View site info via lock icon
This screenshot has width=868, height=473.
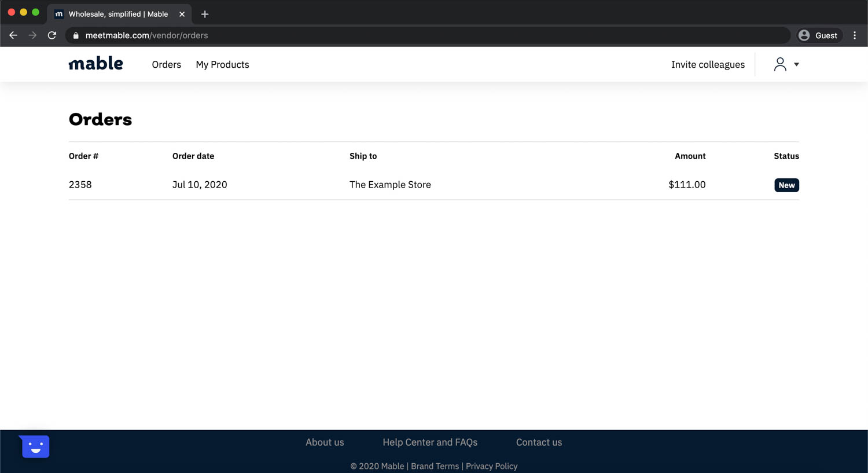coord(76,35)
